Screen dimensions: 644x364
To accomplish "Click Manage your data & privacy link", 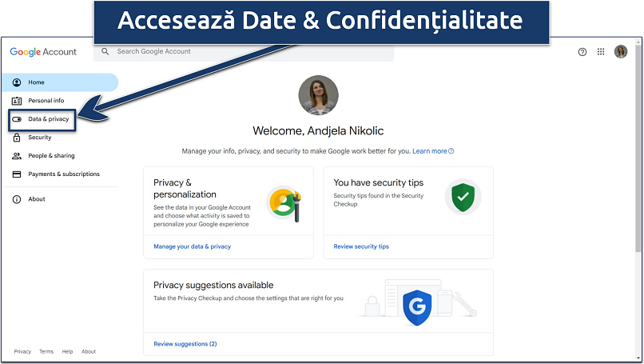I will (193, 246).
